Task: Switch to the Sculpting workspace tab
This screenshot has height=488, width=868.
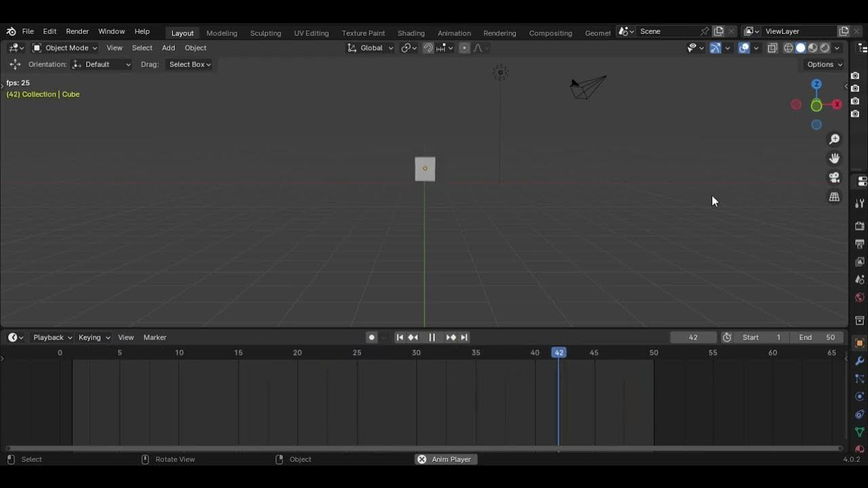Action: (x=265, y=33)
